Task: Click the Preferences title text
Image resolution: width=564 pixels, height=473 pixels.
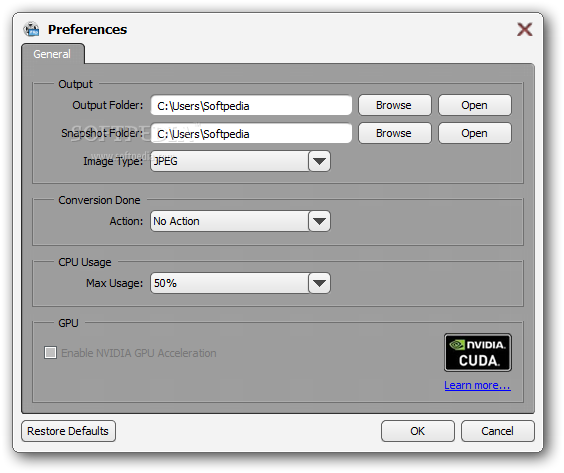Action: point(87,29)
